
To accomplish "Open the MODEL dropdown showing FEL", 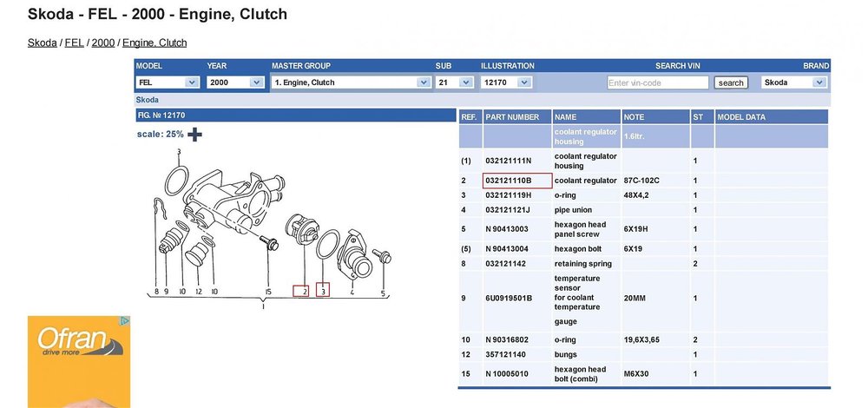I will 168,82.
